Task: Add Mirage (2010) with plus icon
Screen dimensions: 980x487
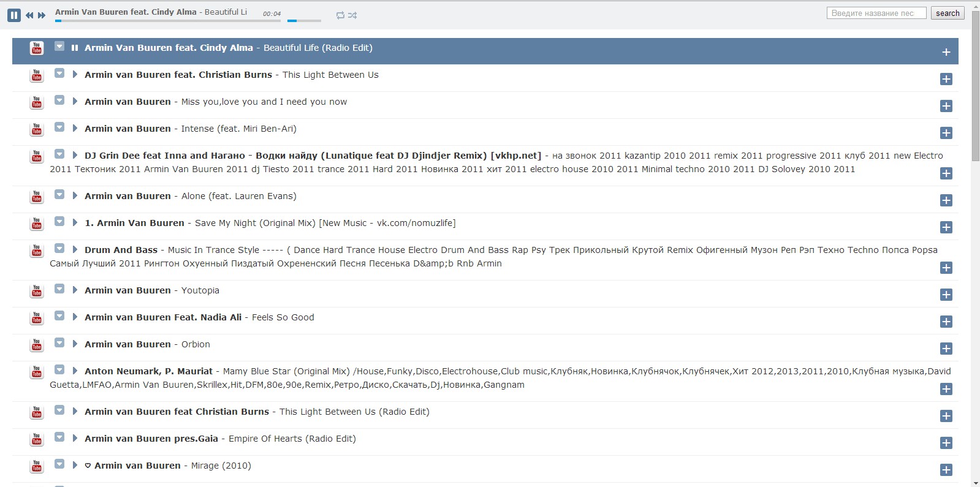Action: click(946, 470)
